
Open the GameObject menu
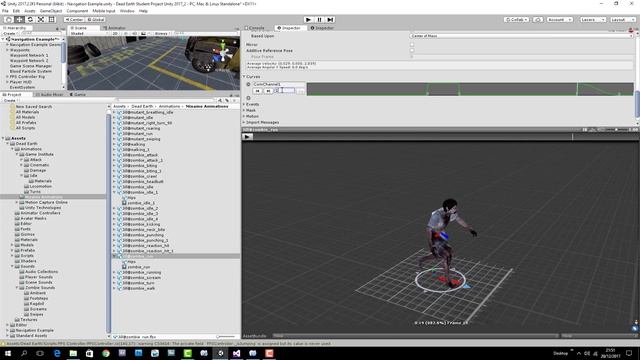[51, 11]
